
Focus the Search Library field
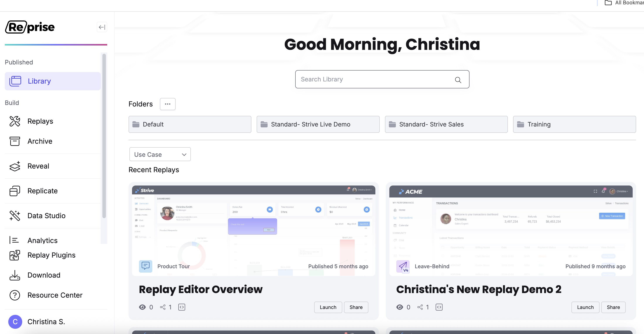382,79
